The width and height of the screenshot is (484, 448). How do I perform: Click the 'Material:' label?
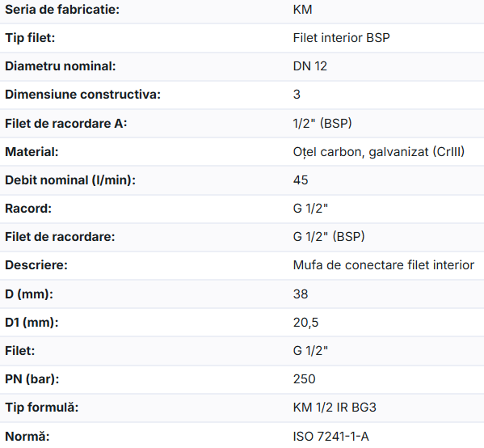[32, 152]
